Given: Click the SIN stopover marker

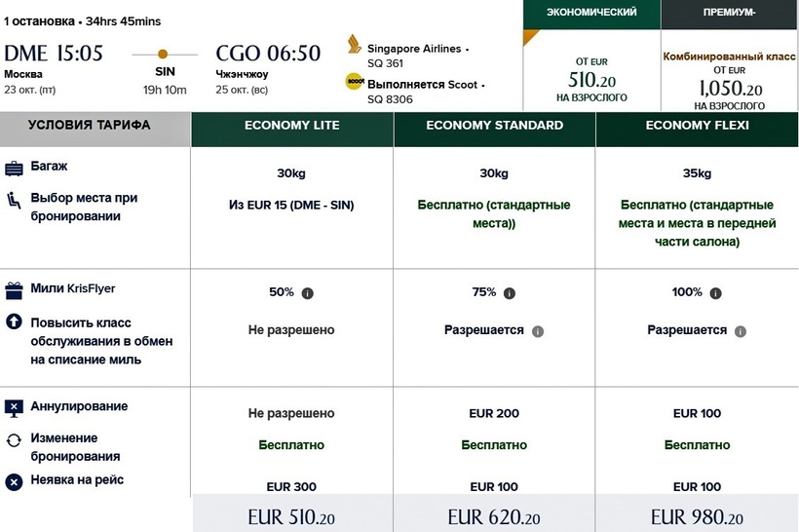Looking at the screenshot, I should pyautogui.click(x=163, y=54).
